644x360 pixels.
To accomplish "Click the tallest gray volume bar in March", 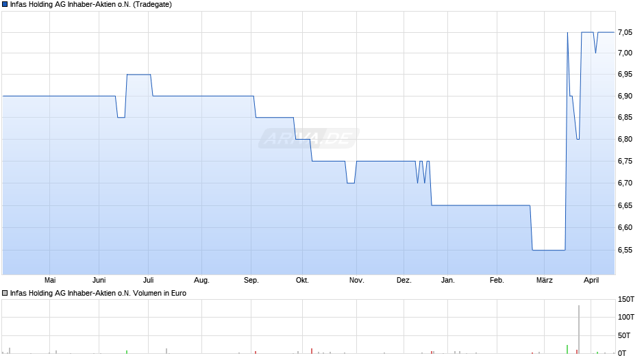I will (x=579, y=329).
